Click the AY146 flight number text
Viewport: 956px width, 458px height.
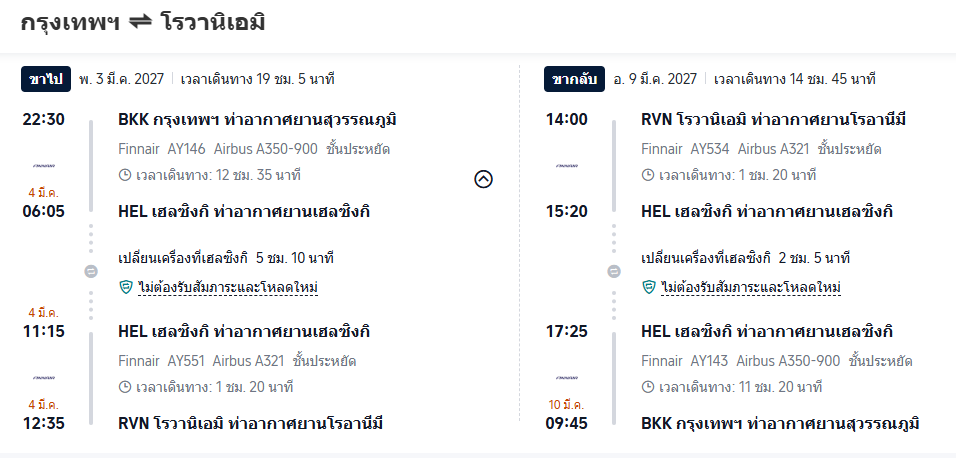[x=187, y=149]
